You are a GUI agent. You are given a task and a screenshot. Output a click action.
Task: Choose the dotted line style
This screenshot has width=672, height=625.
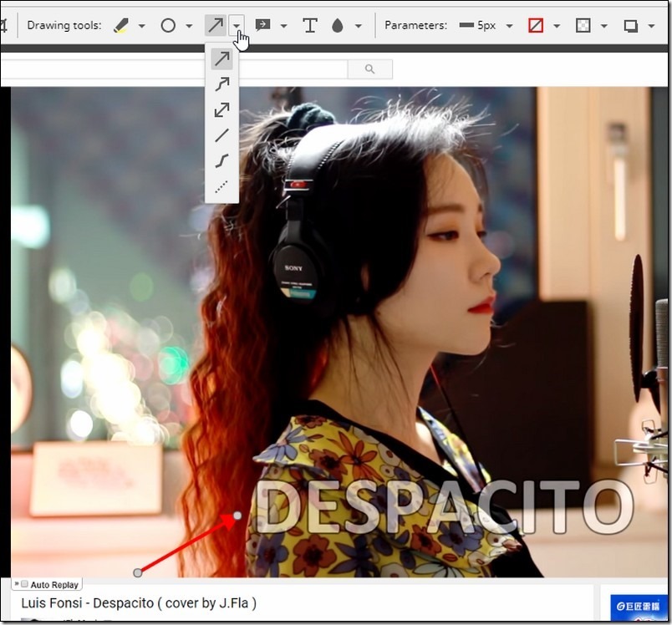pos(222,187)
